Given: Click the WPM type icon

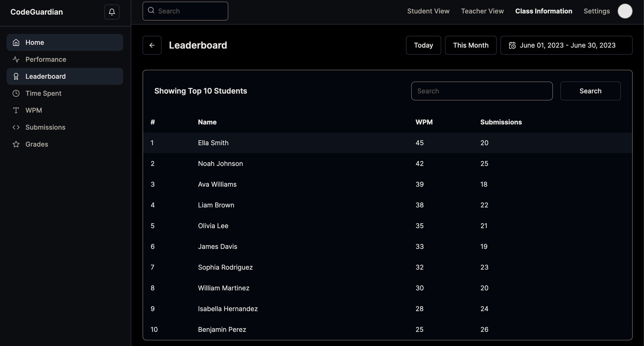Looking at the screenshot, I should pos(16,110).
